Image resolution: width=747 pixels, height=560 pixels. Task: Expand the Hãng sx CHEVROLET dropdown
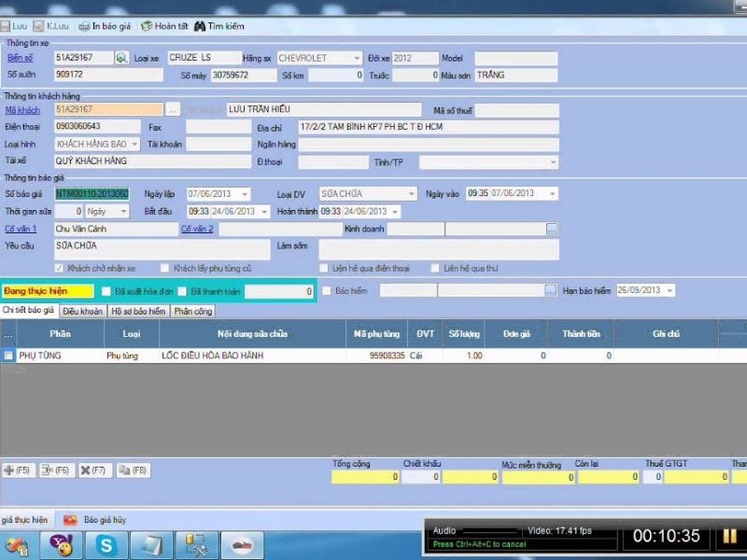[357, 58]
